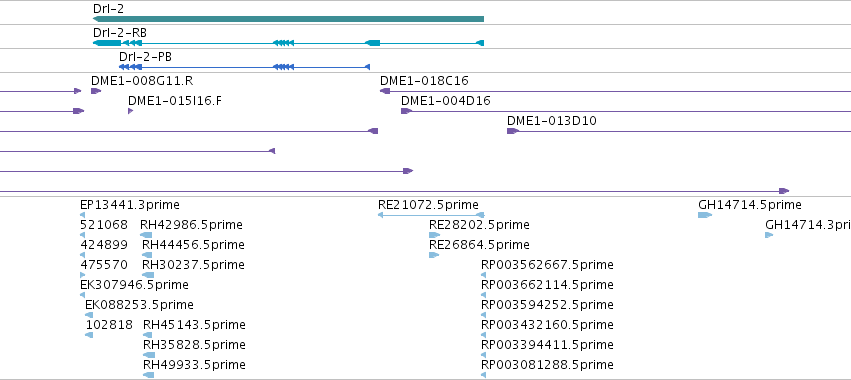
Task: Click the EP13441.3prime label
Action: click(130, 205)
